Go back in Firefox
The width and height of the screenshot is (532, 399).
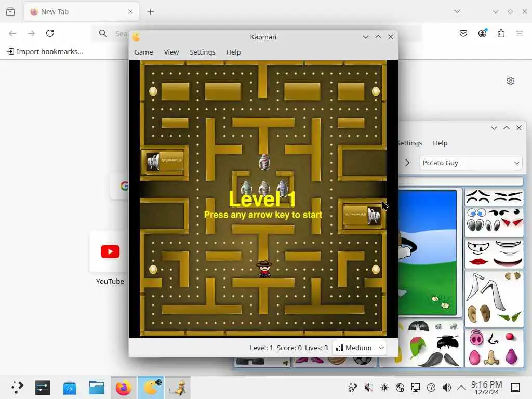tap(12, 33)
